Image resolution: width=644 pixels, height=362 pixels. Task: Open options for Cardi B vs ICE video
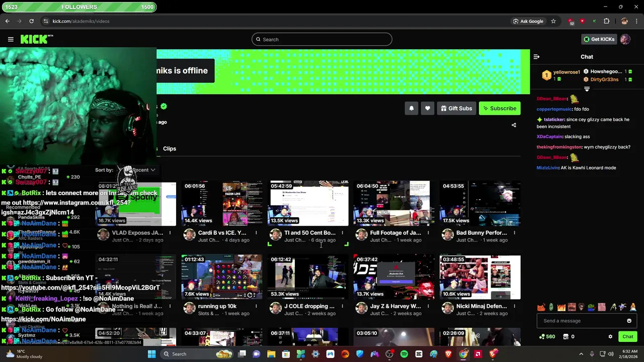256,233
